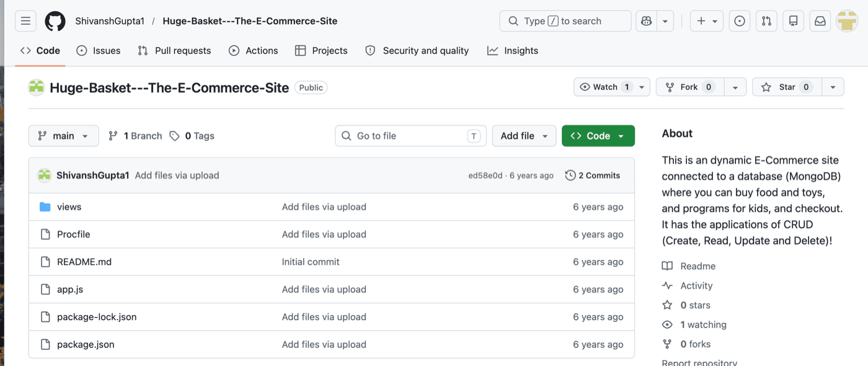
Task: Open the Add file dropdown
Action: click(524, 136)
